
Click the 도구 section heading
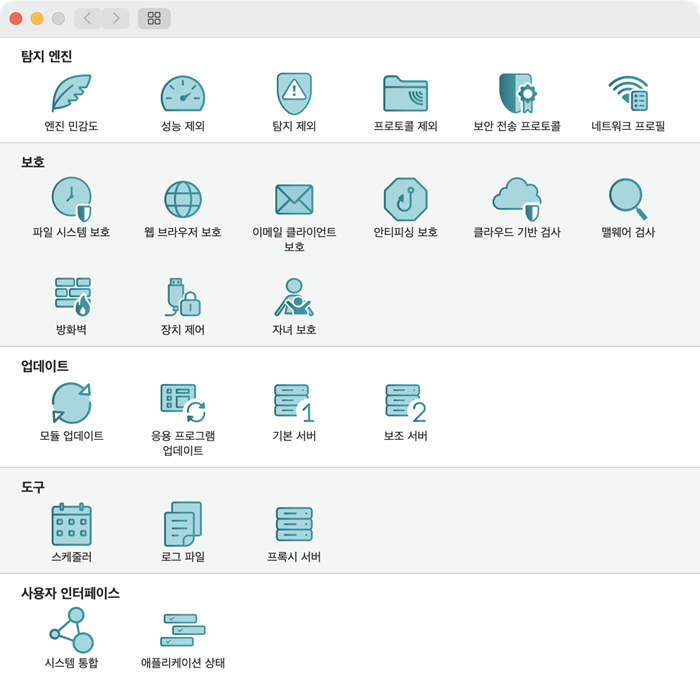33,487
